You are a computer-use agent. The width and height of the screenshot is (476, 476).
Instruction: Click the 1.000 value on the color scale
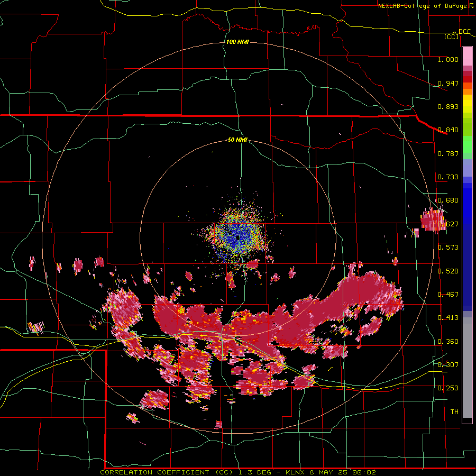pyautogui.click(x=448, y=59)
